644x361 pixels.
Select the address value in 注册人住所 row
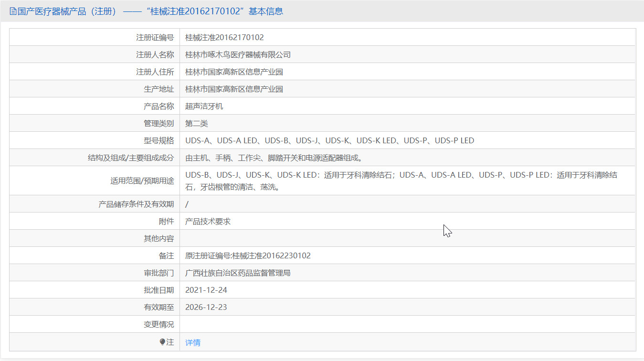pos(234,72)
